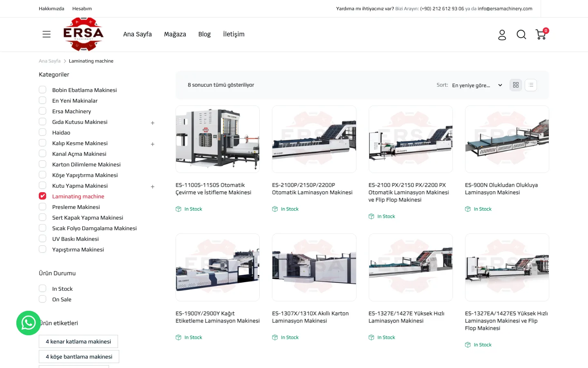Open the Blog menu item
Image resolution: width=588 pixels, height=368 pixels.
tap(205, 34)
